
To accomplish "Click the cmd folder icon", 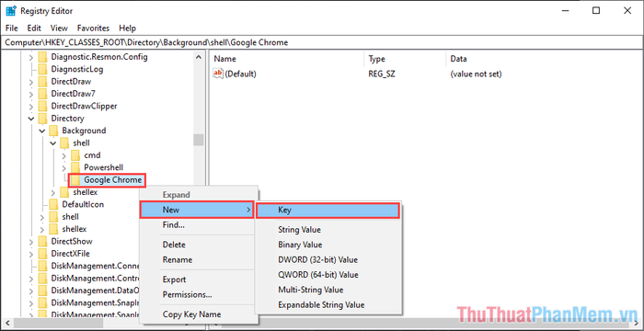I will [x=75, y=155].
